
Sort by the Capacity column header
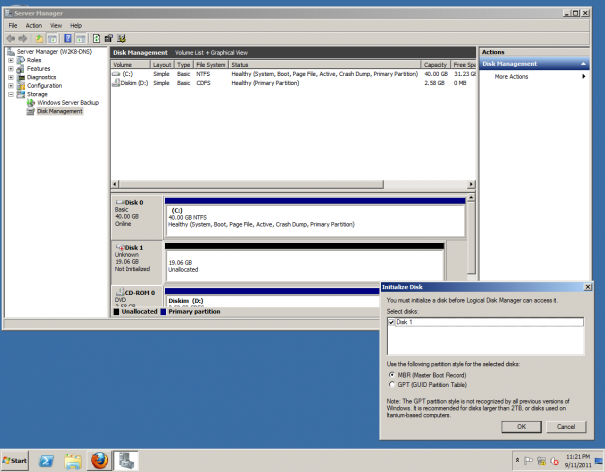tap(435, 64)
